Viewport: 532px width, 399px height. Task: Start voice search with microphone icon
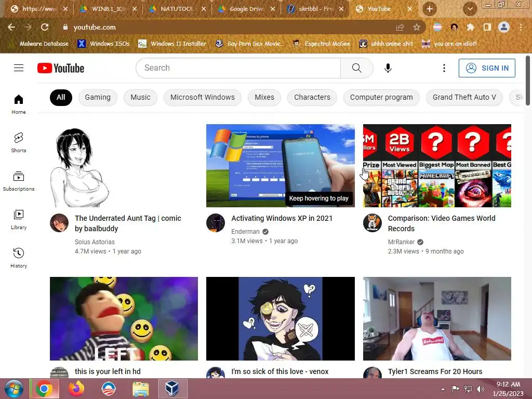(x=388, y=68)
